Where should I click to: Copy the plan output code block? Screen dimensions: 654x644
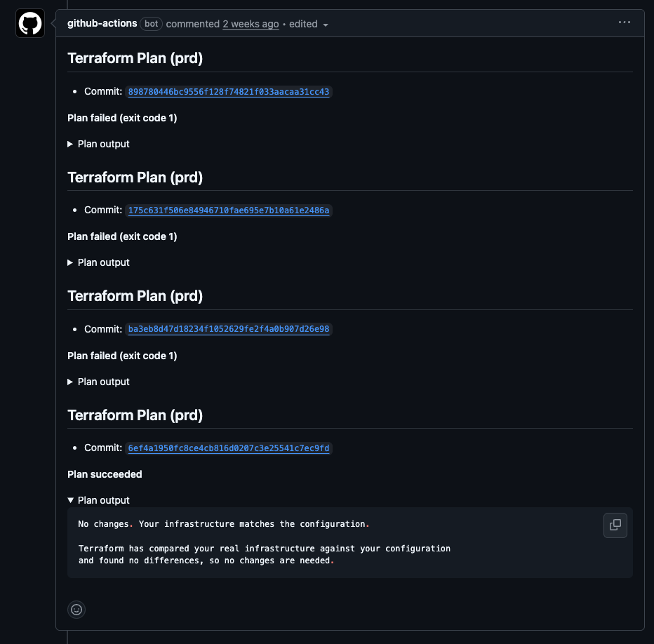pos(615,525)
